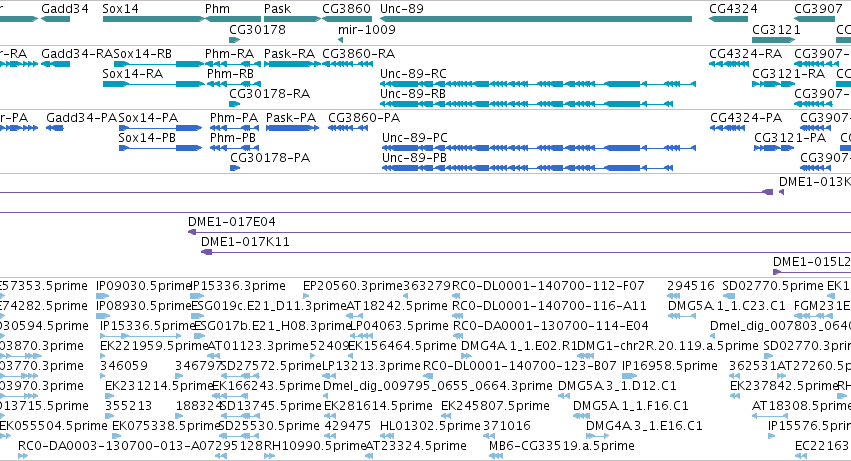
Task: Click the EK075338.5prime EST label
Action: click(166, 427)
